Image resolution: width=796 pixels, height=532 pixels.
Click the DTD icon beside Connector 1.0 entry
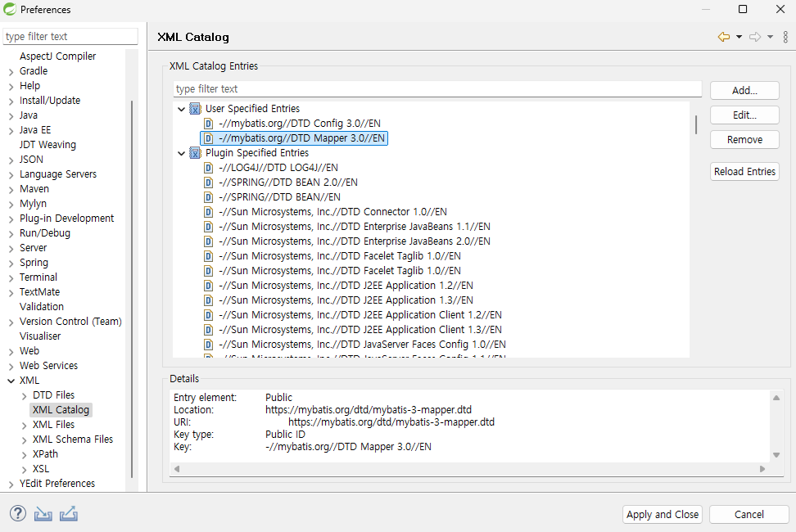(x=208, y=211)
